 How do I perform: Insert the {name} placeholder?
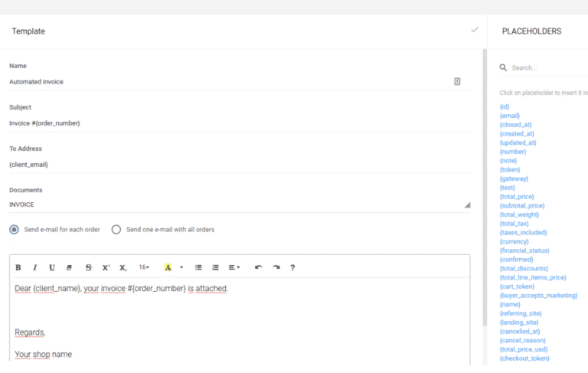[x=510, y=305]
